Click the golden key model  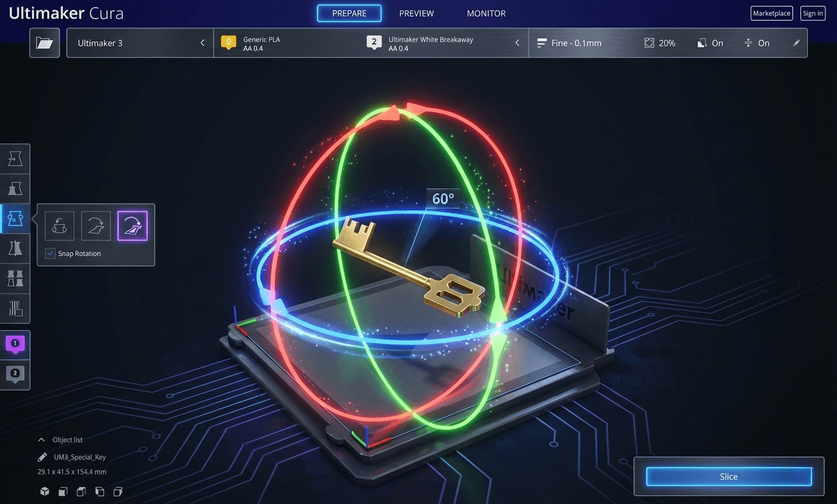408,268
